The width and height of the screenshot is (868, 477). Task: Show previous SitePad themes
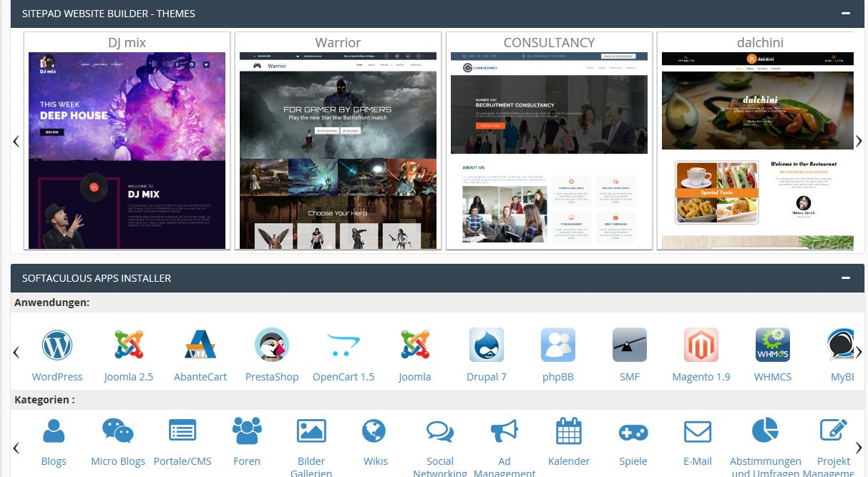(16, 142)
